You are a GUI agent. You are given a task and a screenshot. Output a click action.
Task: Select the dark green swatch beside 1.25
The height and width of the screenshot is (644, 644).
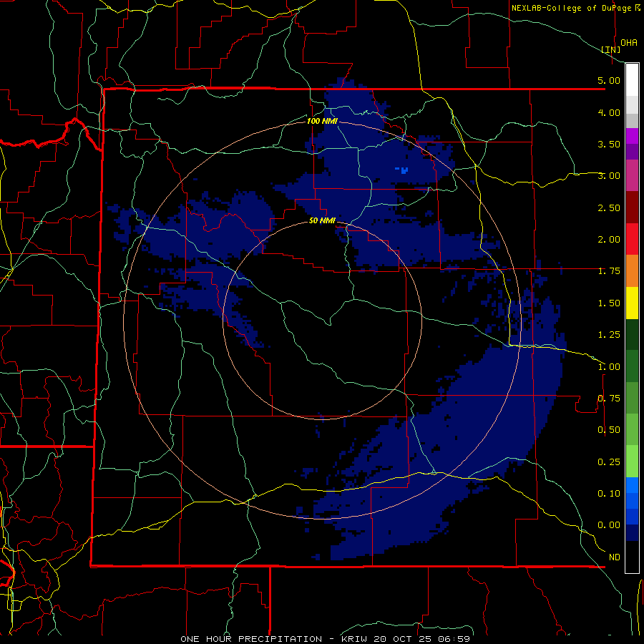pos(632,334)
